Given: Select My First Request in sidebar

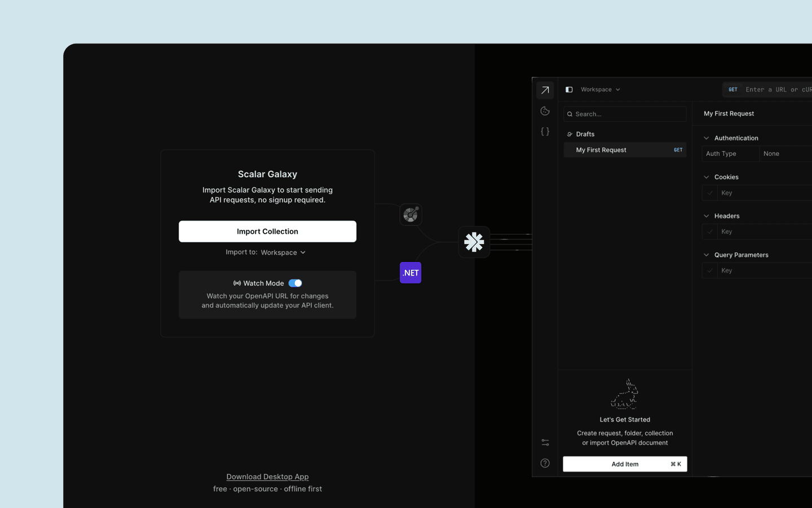Looking at the screenshot, I should [x=625, y=150].
